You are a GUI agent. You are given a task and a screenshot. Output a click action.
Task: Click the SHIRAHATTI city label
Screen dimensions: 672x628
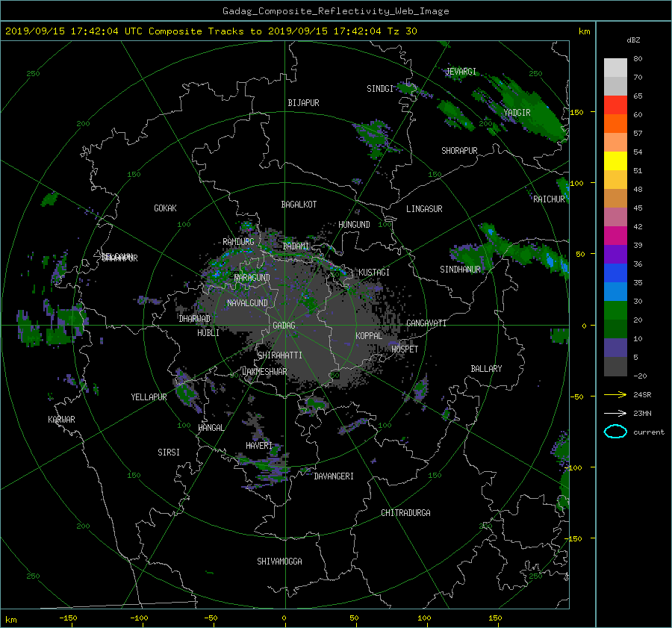pyautogui.click(x=280, y=355)
